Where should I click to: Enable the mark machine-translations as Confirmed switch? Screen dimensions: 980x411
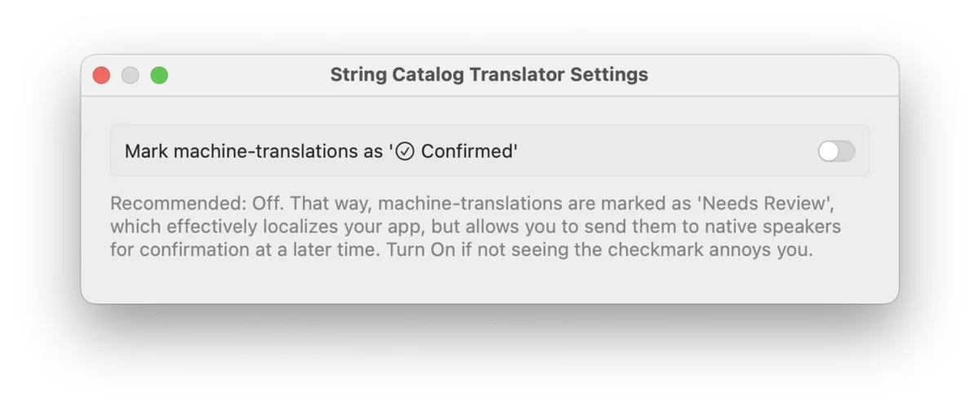point(836,151)
